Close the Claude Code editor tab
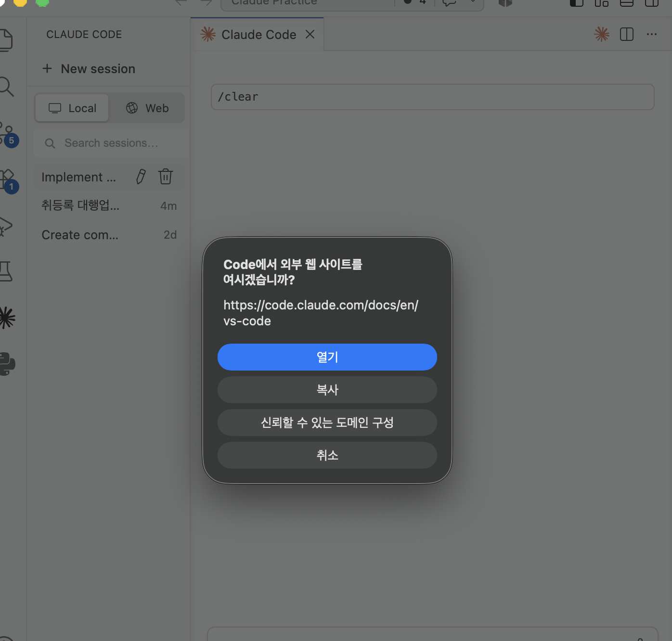Image resolution: width=672 pixels, height=641 pixels. pyautogui.click(x=310, y=34)
